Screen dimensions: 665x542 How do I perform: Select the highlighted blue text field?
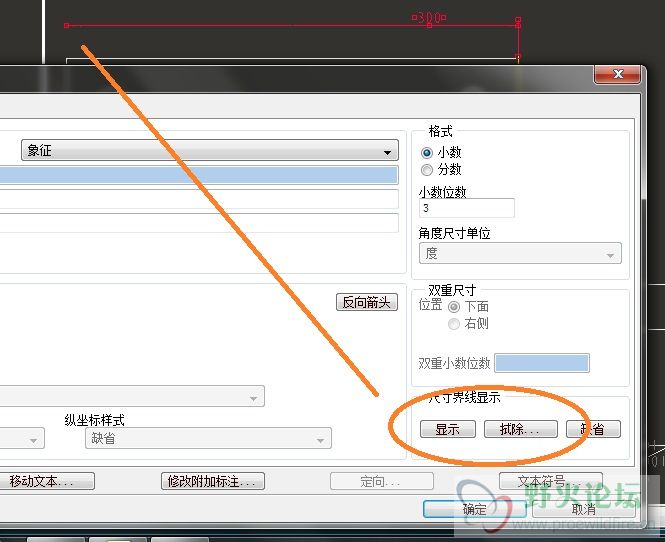click(x=198, y=175)
